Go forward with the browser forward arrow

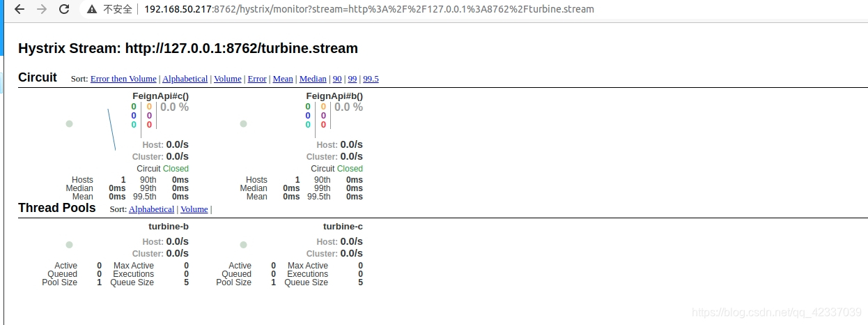[x=42, y=10]
